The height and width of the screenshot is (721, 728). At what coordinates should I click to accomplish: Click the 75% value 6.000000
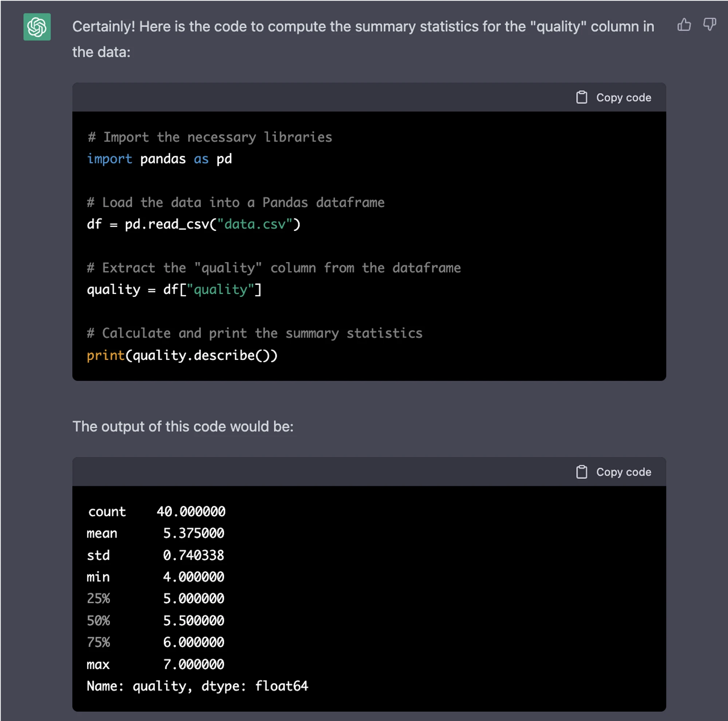tap(194, 642)
